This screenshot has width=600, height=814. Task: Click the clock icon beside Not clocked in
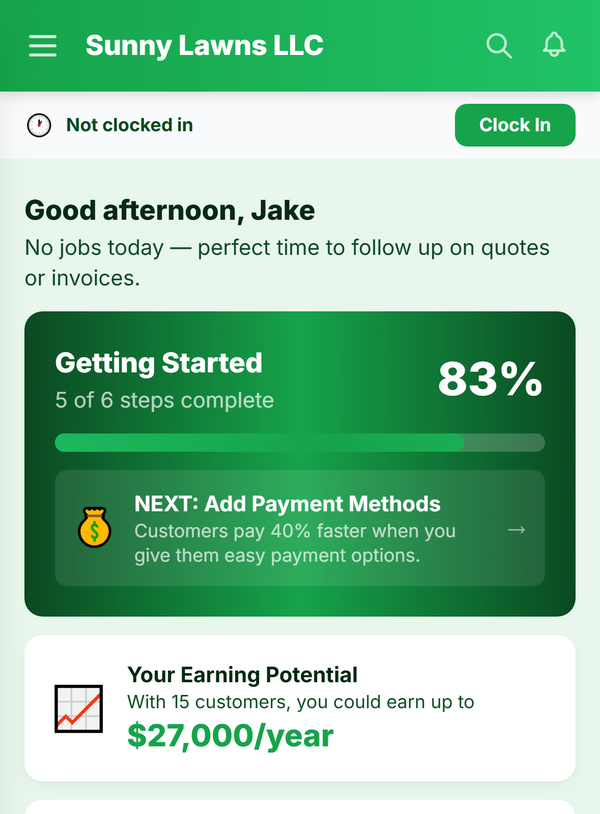[39, 125]
